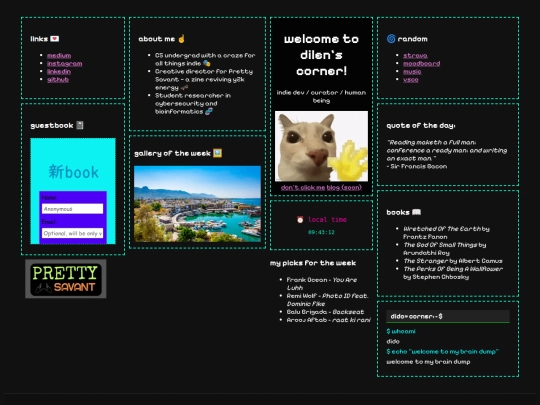Click the local time clock value 09:43:12

(321, 232)
